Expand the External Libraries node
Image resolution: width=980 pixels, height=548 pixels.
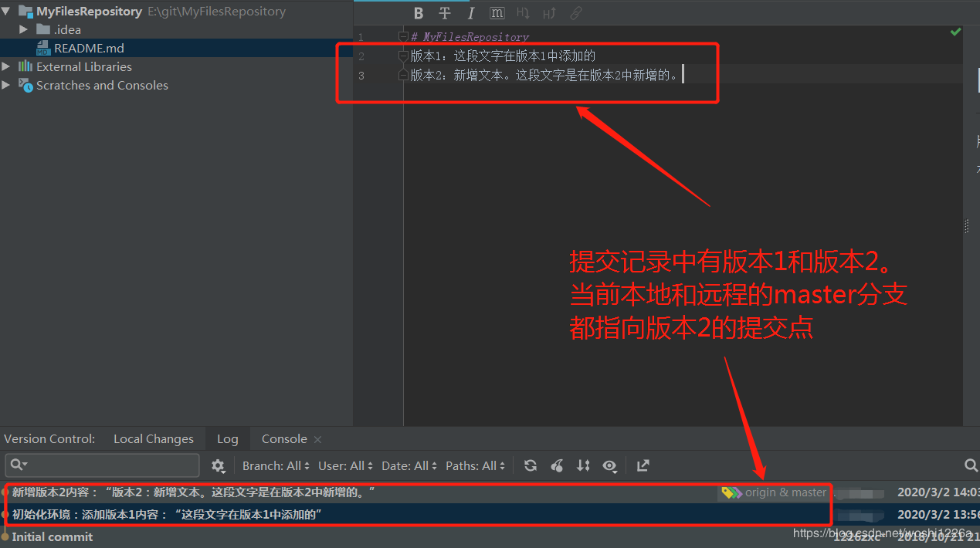click(6, 66)
